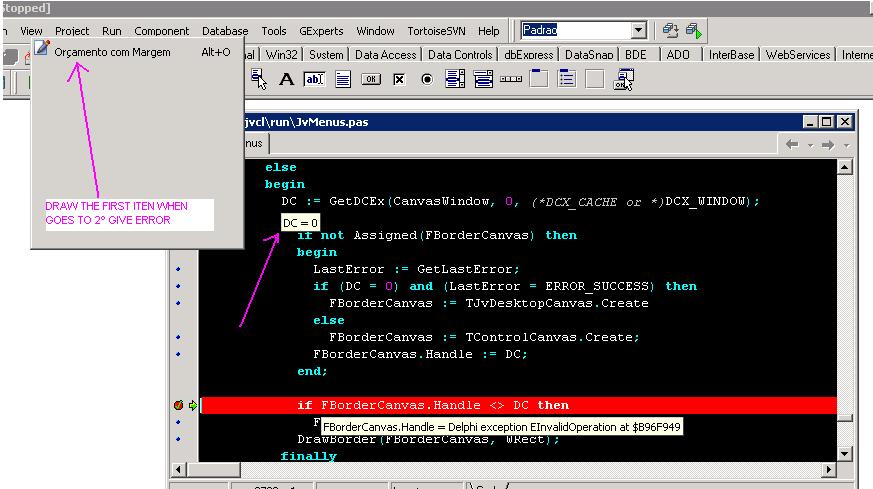
Task: Click the editor's back navigation arrow
Action: (793, 145)
